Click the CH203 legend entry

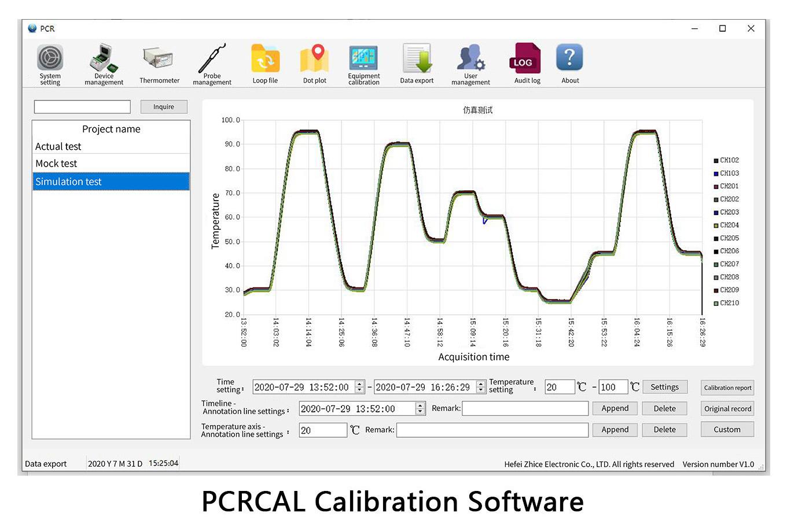(x=726, y=212)
